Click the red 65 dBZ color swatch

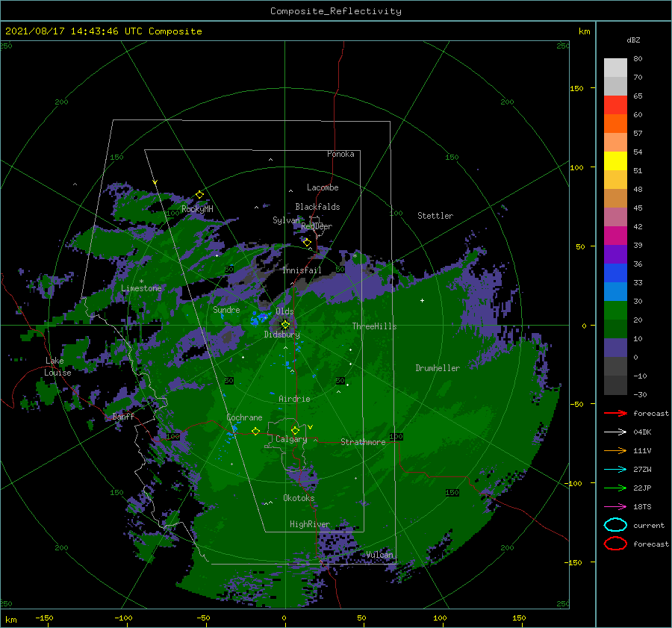tap(615, 105)
